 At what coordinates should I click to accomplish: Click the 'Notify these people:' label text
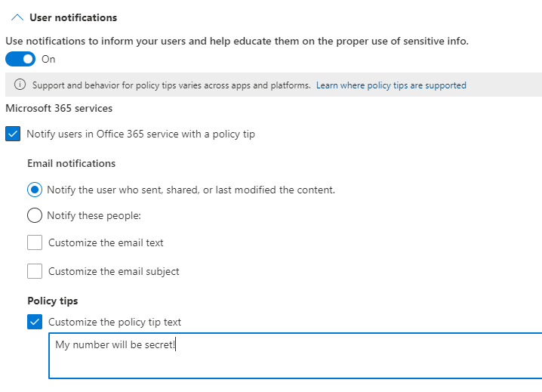94,215
